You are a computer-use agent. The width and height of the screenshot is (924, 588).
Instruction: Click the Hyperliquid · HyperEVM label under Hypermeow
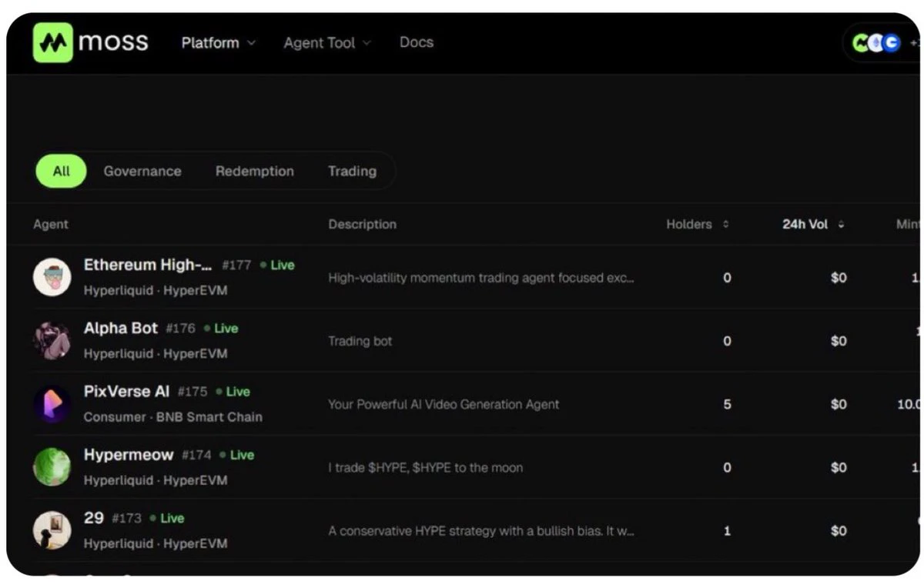pyautogui.click(x=156, y=480)
